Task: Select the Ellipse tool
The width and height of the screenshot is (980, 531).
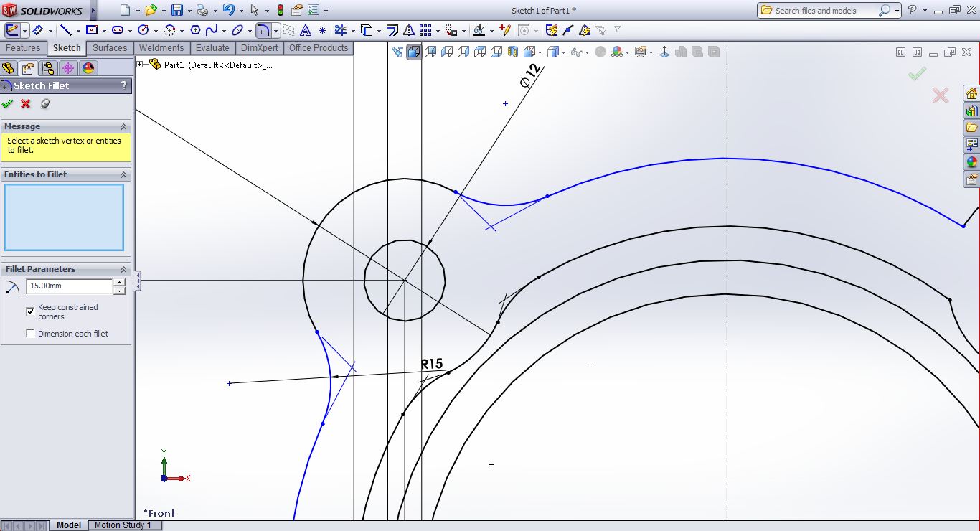Action: coord(236,29)
